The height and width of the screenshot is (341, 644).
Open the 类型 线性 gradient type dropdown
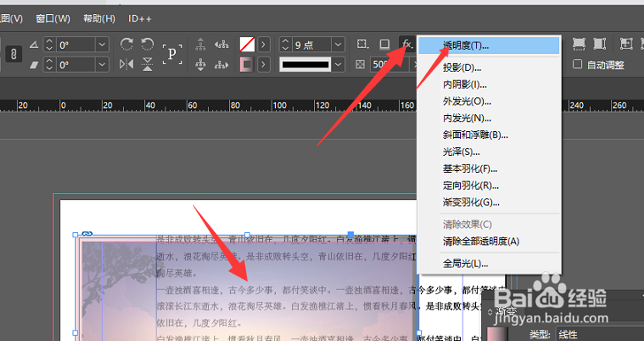(600, 335)
